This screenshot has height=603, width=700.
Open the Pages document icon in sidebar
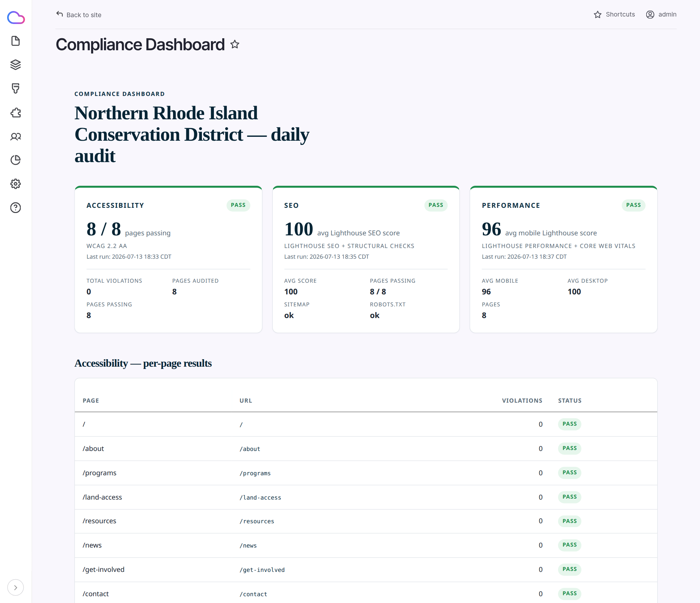click(16, 41)
